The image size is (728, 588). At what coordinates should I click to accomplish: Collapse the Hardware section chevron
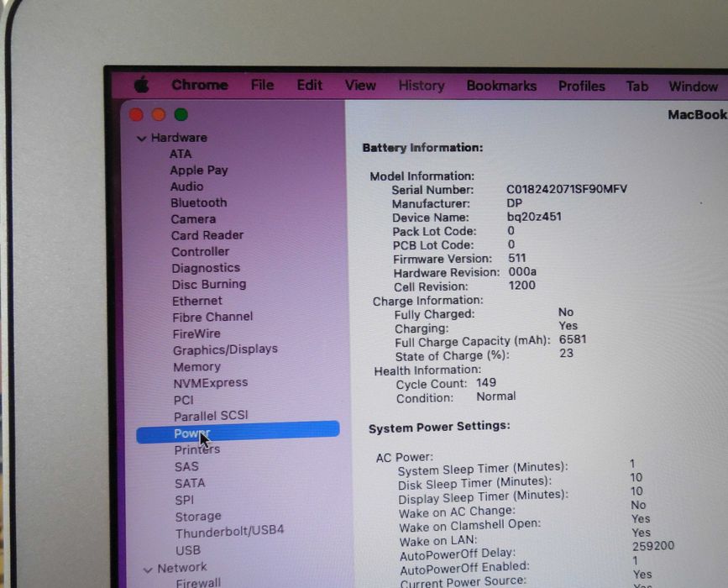[142, 139]
